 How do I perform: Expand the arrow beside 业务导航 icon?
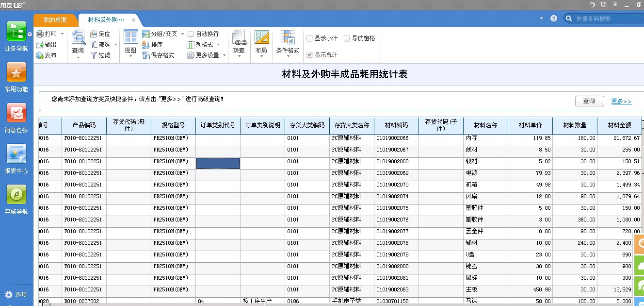pyautogui.click(x=30, y=34)
